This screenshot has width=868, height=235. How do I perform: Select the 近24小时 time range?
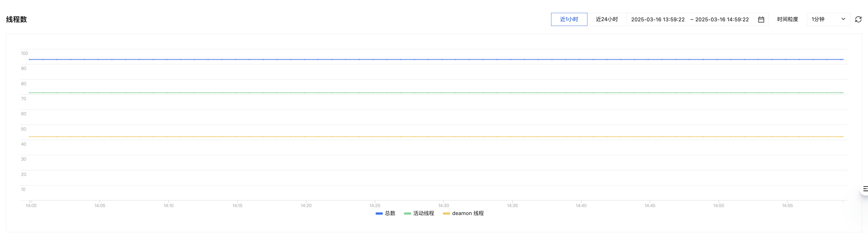[x=607, y=19]
